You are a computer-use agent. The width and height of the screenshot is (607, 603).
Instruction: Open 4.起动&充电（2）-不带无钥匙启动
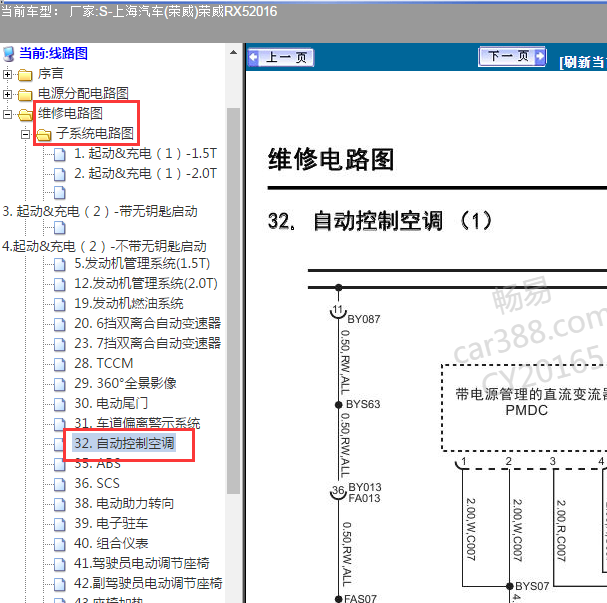(x=104, y=246)
